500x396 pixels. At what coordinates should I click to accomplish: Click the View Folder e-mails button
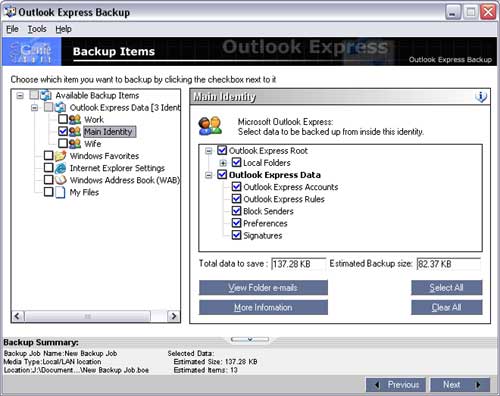tap(263, 288)
